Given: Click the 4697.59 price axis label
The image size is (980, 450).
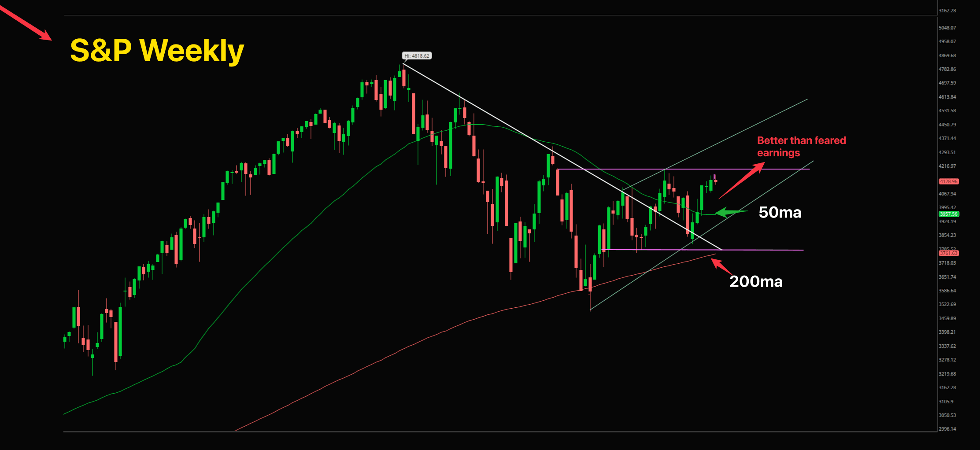Looking at the screenshot, I should (947, 83).
